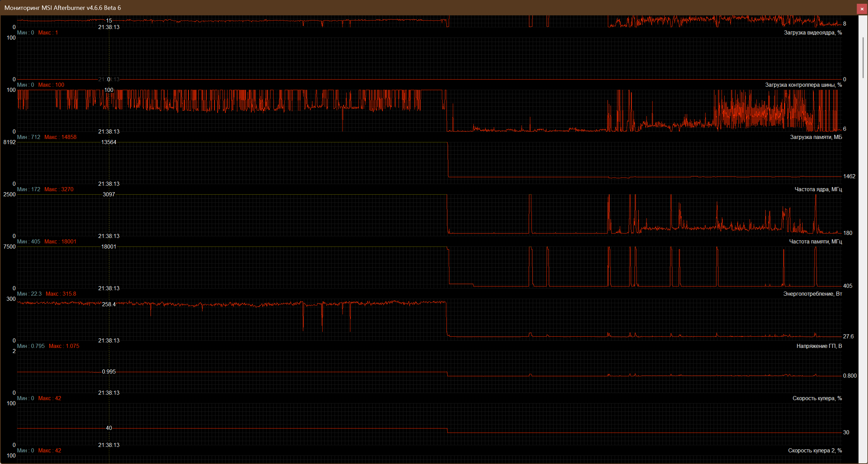Select the 'Энергопотребление, Вт' graph label
868x464 pixels.
tap(812, 294)
